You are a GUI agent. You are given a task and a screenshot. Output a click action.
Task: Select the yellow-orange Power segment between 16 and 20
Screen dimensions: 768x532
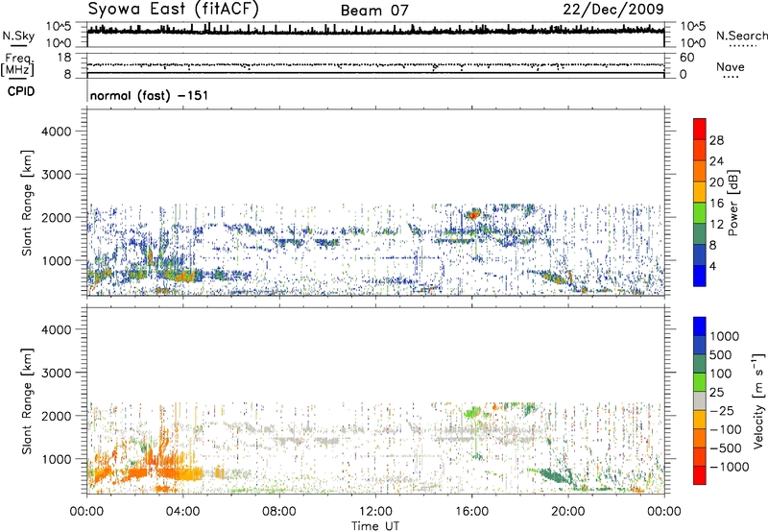click(700, 191)
